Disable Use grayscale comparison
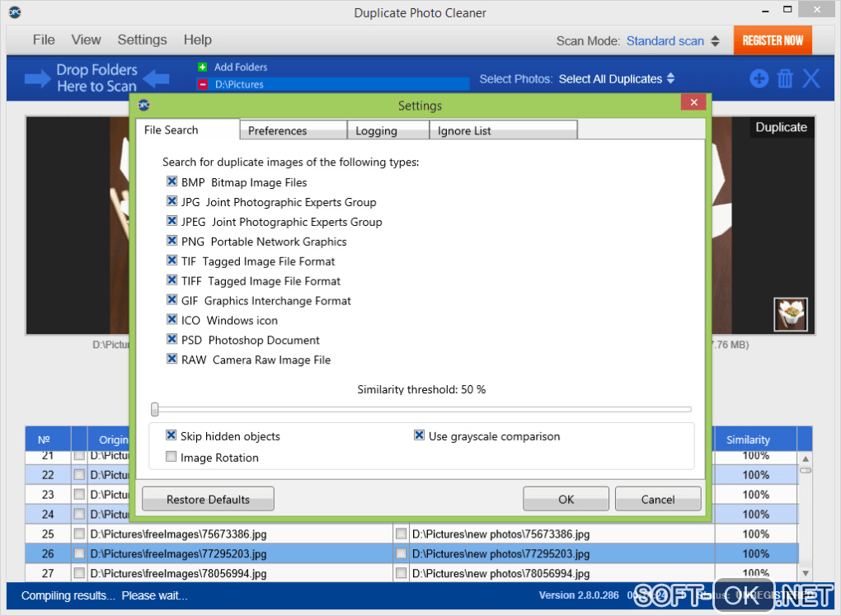841x616 pixels. (x=420, y=435)
